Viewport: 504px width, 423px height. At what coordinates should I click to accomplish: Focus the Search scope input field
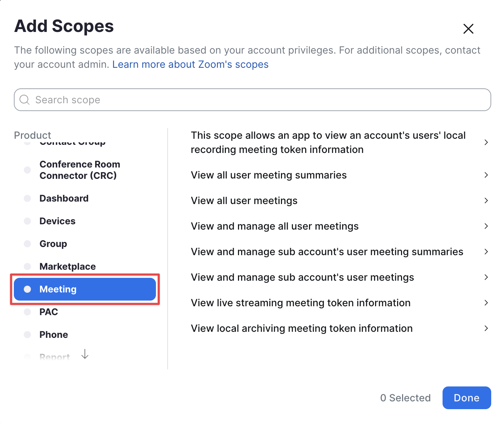tap(253, 100)
